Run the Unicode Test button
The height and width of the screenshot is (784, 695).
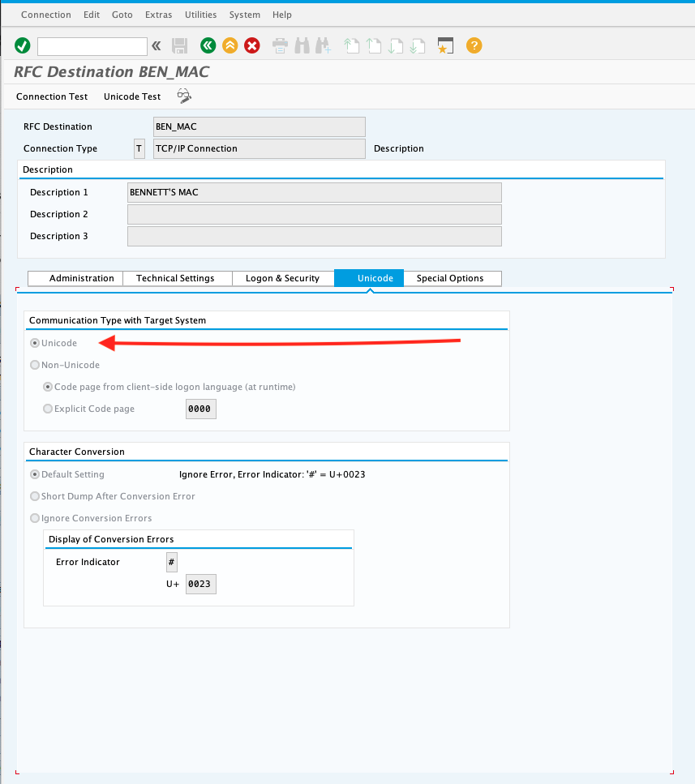click(x=132, y=96)
